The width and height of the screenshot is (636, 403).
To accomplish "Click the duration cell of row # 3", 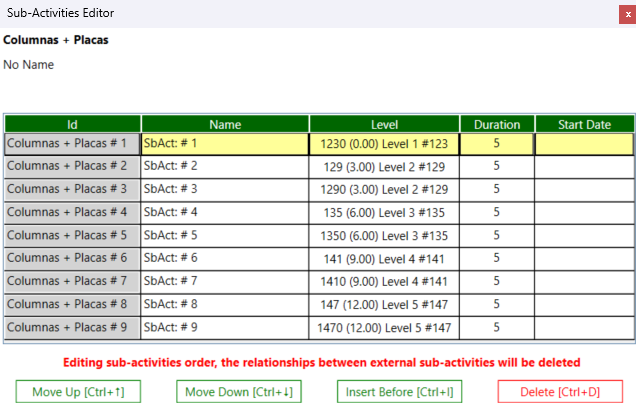I will click(x=496, y=189).
